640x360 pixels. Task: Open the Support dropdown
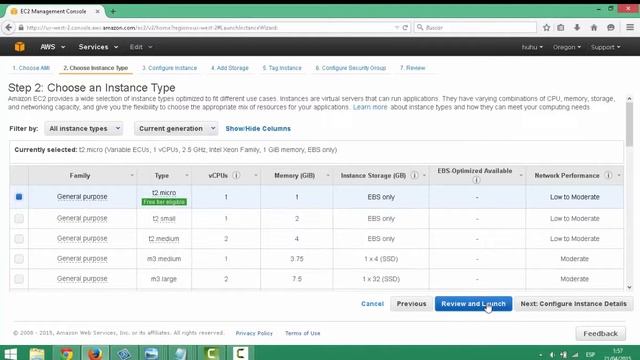(605, 47)
